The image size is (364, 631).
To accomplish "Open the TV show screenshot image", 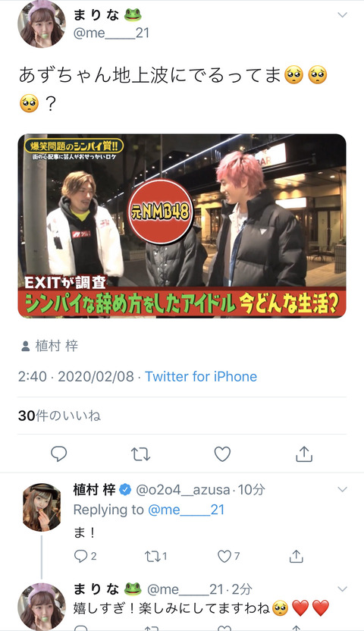I will point(182,226).
